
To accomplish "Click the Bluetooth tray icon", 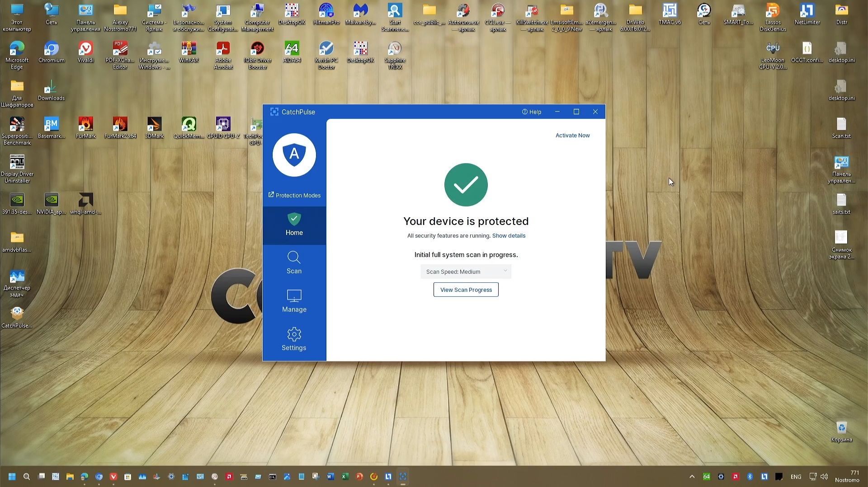I will click(x=750, y=477).
